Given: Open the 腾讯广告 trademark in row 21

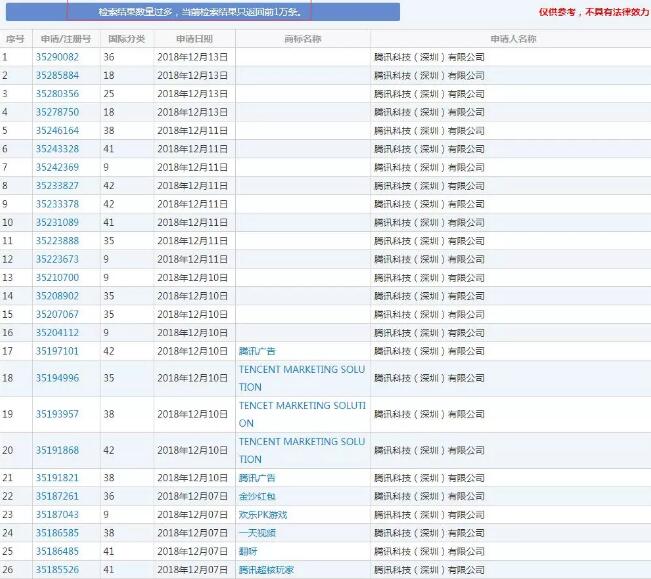Looking at the screenshot, I should click(x=257, y=478).
